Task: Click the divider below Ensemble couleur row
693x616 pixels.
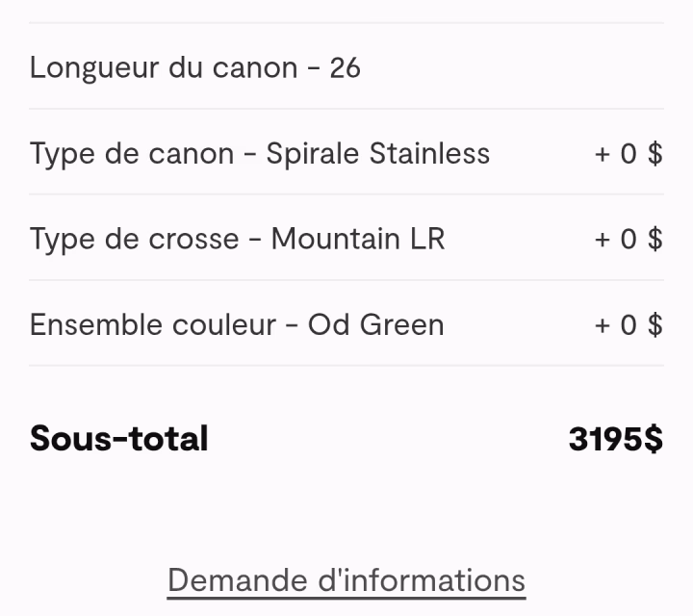Action: click(x=346, y=366)
